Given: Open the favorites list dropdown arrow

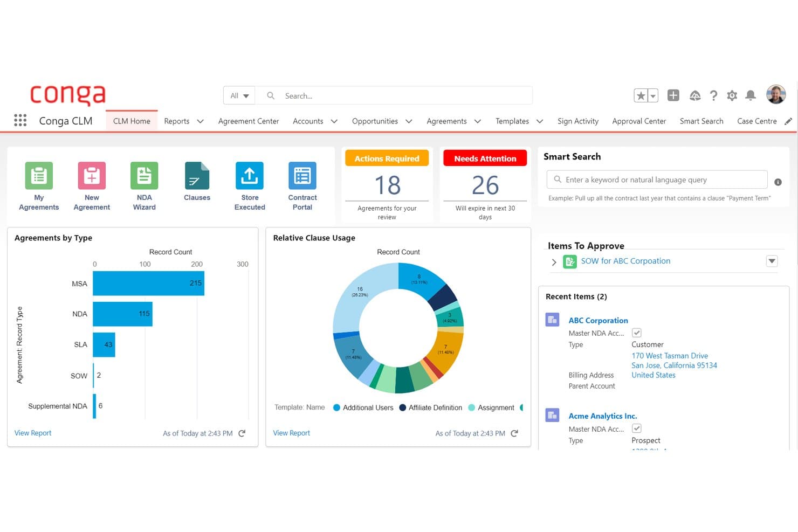Looking at the screenshot, I should (x=653, y=95).
